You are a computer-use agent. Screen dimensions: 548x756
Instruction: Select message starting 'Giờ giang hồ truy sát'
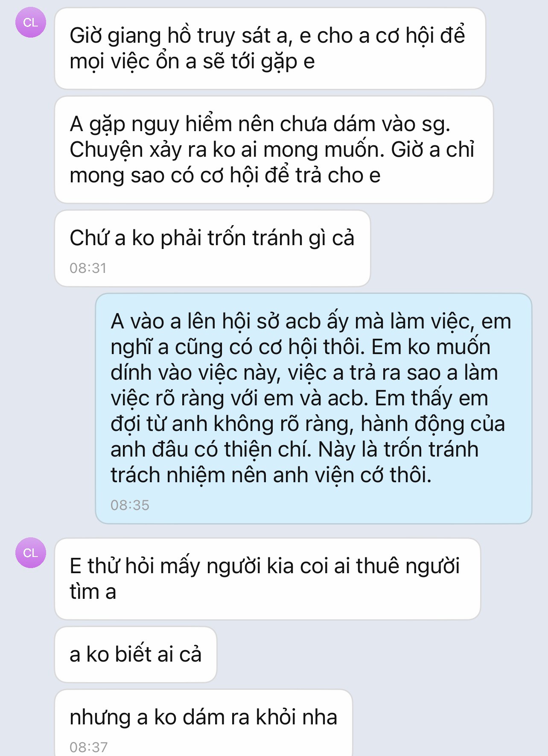click(x=270, y=48)
